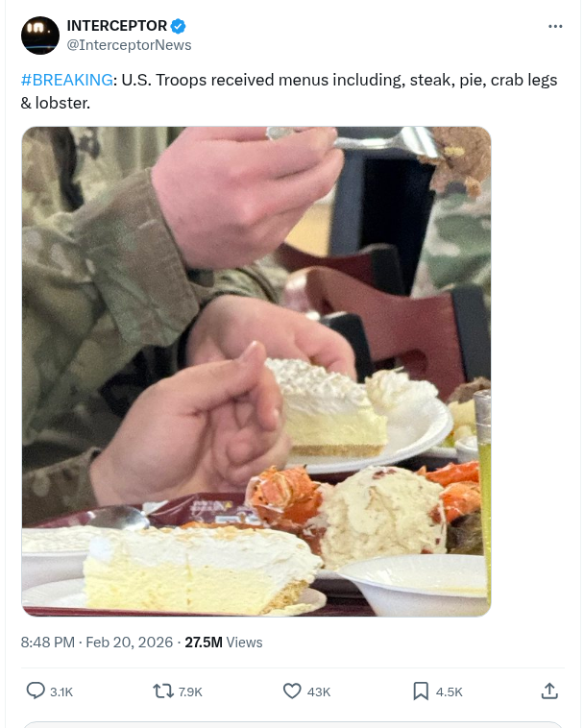Bookmark the post with the bookmark icon
The image size is (584, 728).
[421, 692]
